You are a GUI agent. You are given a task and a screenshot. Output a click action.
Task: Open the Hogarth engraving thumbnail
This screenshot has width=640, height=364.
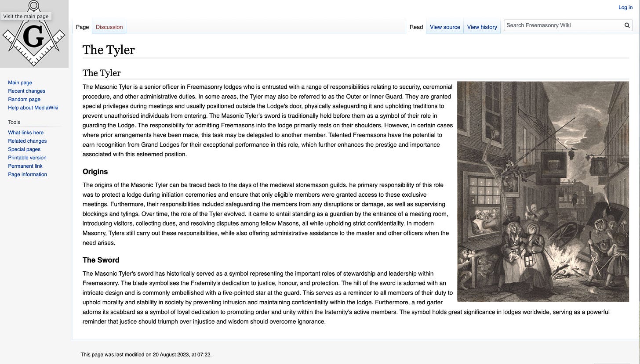543,191
